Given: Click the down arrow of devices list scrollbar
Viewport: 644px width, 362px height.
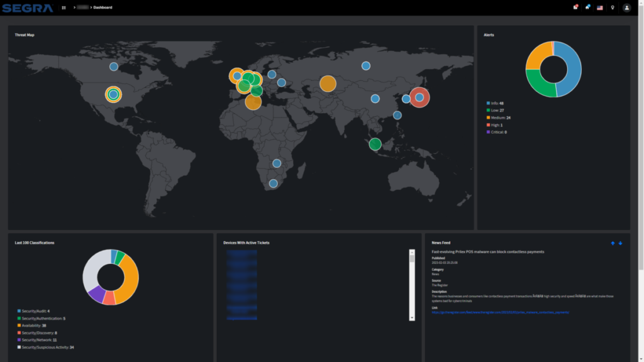Looking at the screenshot, I should [x=412, y=317].
